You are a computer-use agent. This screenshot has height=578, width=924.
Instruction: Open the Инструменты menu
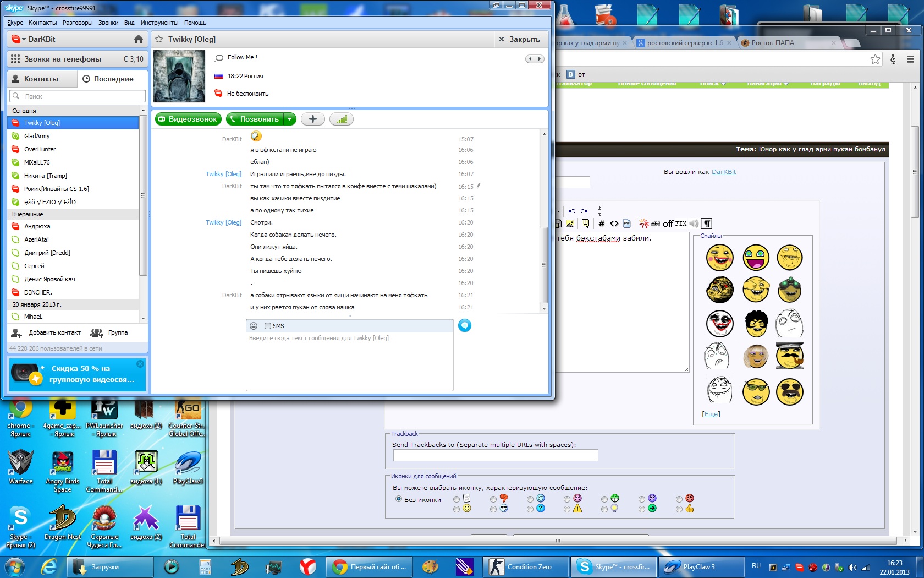(x=159, y=23)
